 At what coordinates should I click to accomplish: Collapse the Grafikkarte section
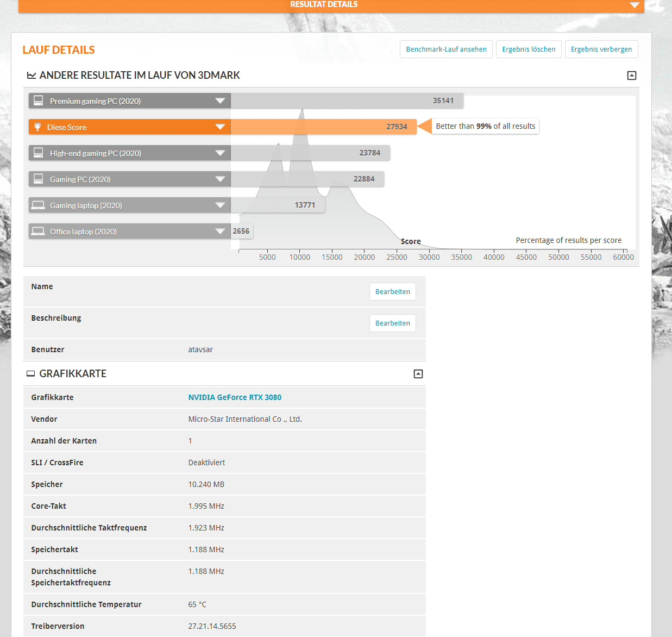tap(418, 374)
